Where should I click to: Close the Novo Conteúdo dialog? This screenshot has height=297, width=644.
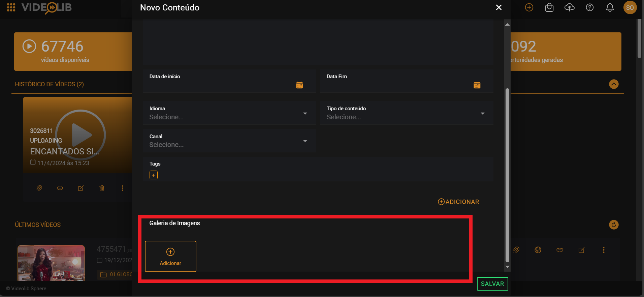point(499,7)
